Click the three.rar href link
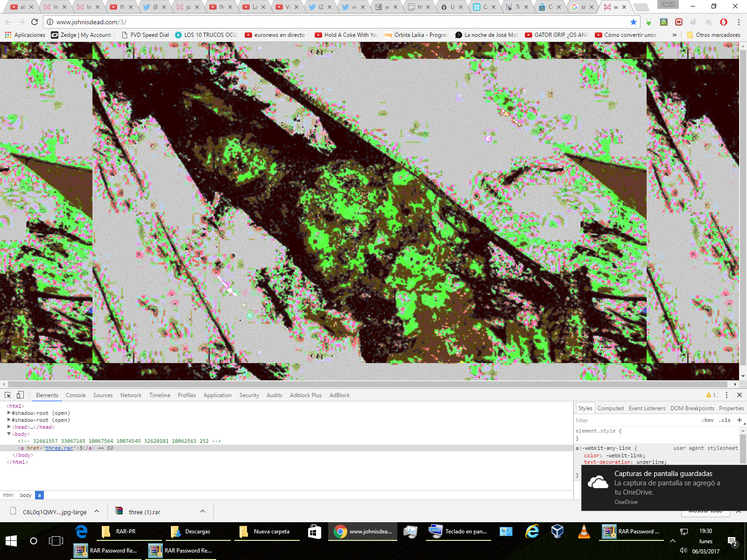 coord(59,448)
